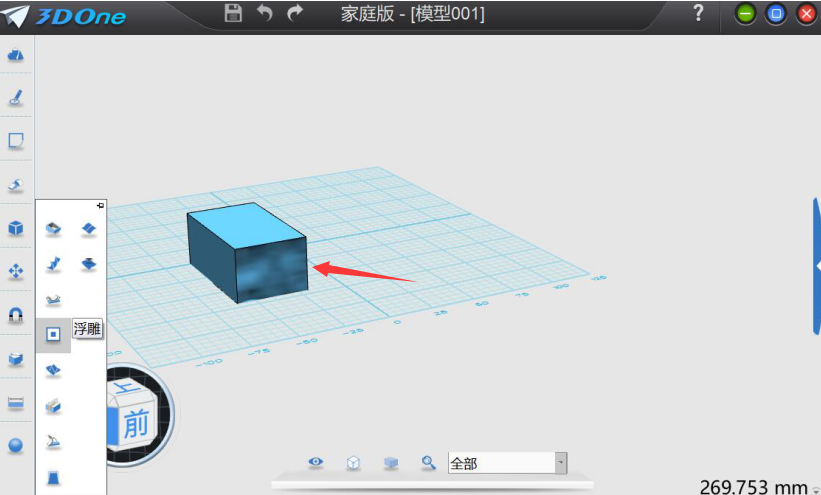Click the 3D One paper-plane logo
This screenshot has width=821, height=495.
[x=15, y=16]
